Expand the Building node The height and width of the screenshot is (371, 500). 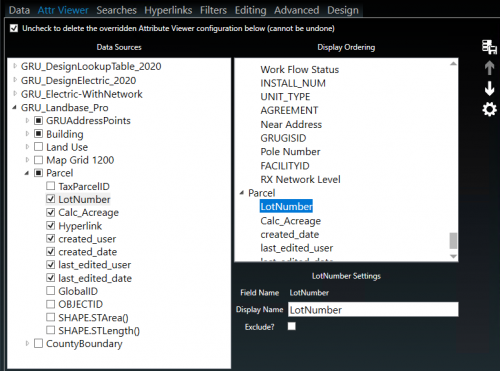tap(27, 134)
